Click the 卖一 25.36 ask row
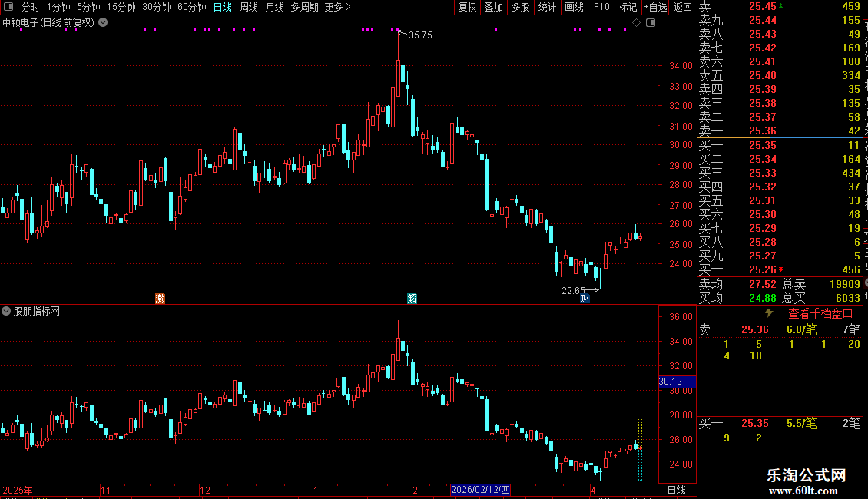The height and width of the screenshot is (499, 868). tap(780, 131)
